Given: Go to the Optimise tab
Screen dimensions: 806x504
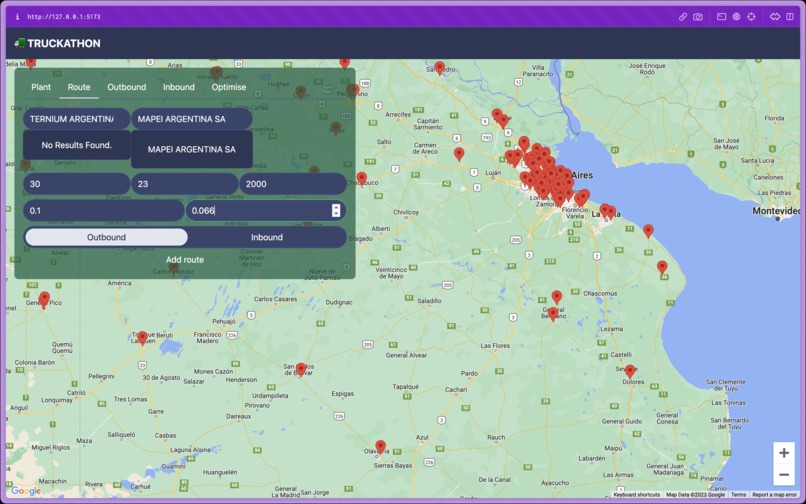Looking at the screenshot, I should pyautogui.click(x=229, y=87).
